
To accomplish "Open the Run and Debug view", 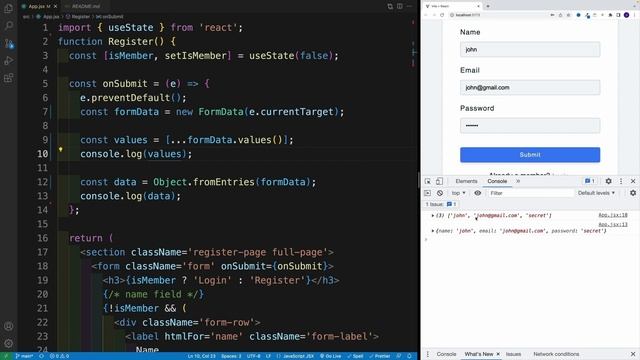I will pyautogui.click(x=8, y=61).
